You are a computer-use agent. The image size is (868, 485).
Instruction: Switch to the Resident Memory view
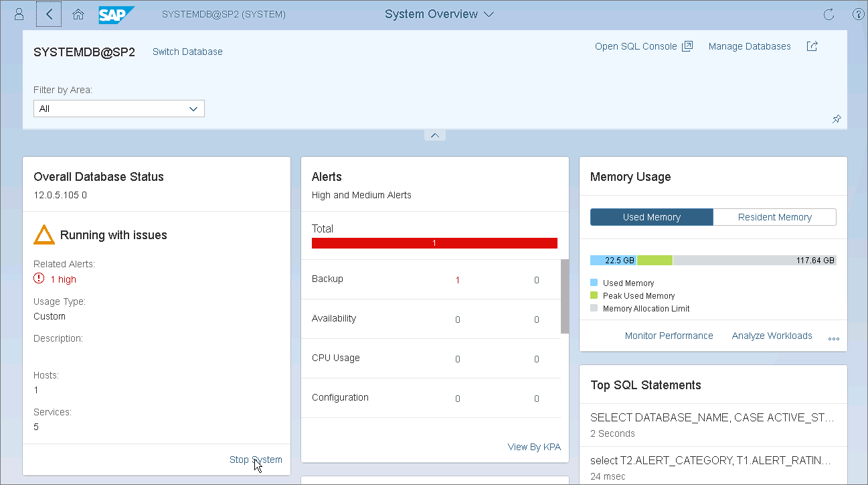coord(774,217)
